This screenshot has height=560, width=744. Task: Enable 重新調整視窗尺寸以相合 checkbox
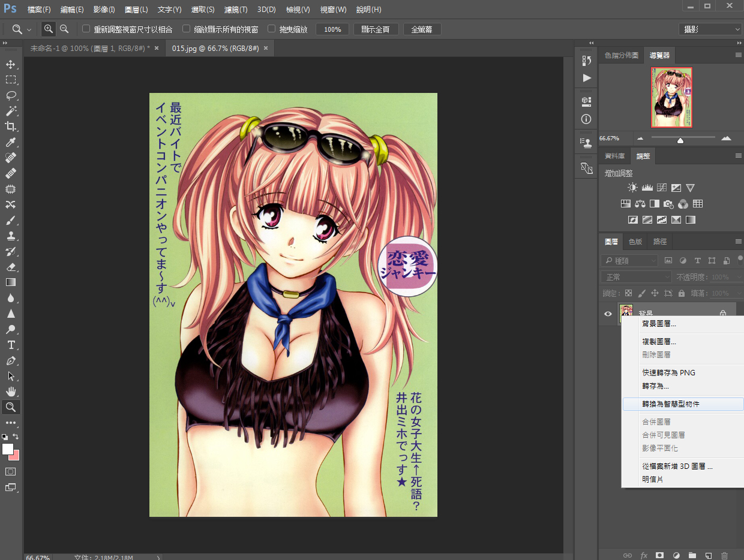pyautogui.click(x=86, y=29)
